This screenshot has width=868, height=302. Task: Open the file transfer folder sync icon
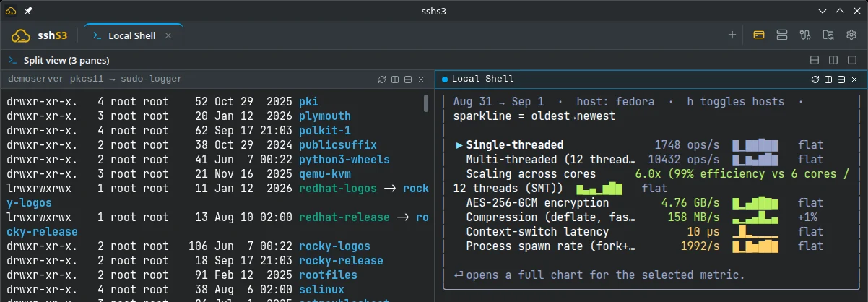point(828,35)
